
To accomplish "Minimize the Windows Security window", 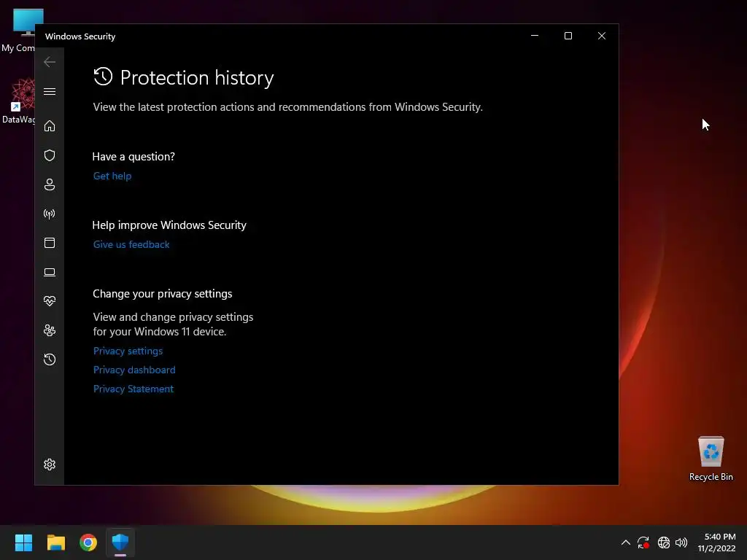I will (535, 36).
